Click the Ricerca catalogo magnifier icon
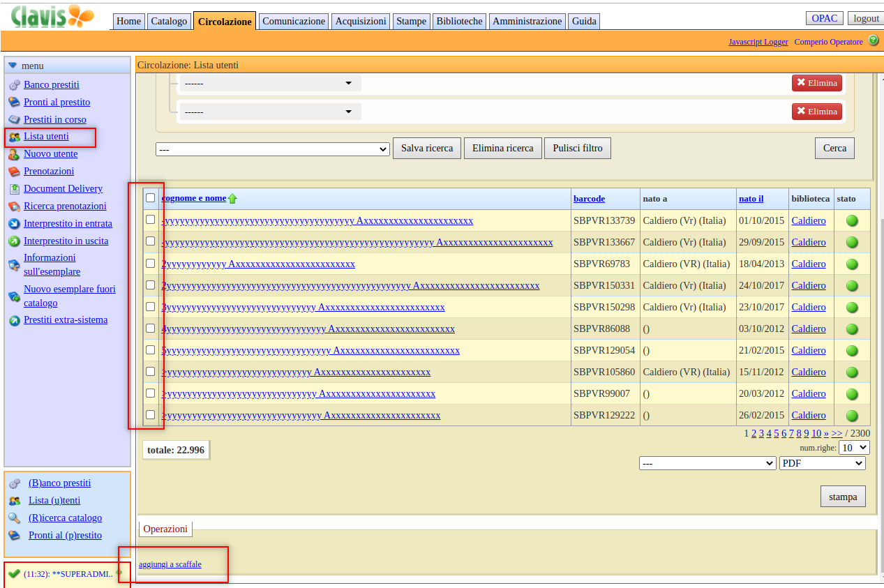The width and height of the screenshot is (884, 588). click(14, 518)
